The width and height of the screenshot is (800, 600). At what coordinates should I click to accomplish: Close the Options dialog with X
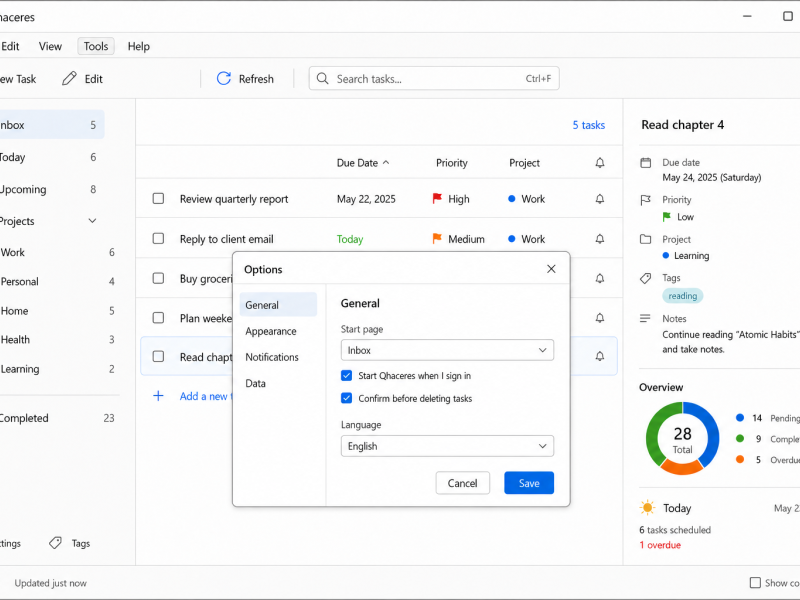551,269
